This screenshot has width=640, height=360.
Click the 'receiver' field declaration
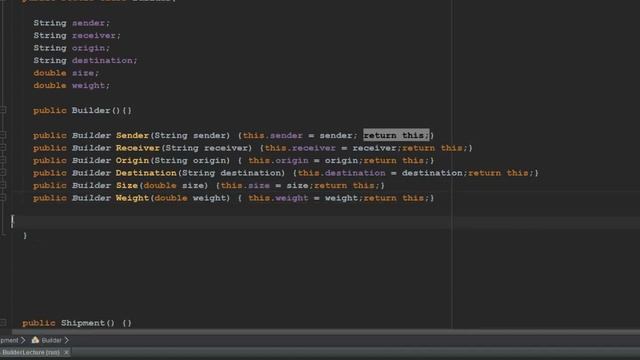tap(94, 36)
